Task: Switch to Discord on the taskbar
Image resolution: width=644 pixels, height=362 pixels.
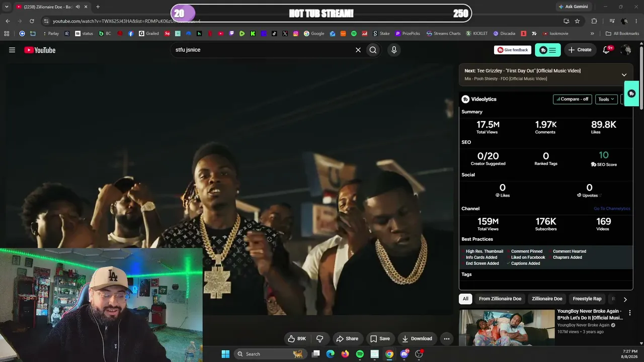Action: point(404,354)
